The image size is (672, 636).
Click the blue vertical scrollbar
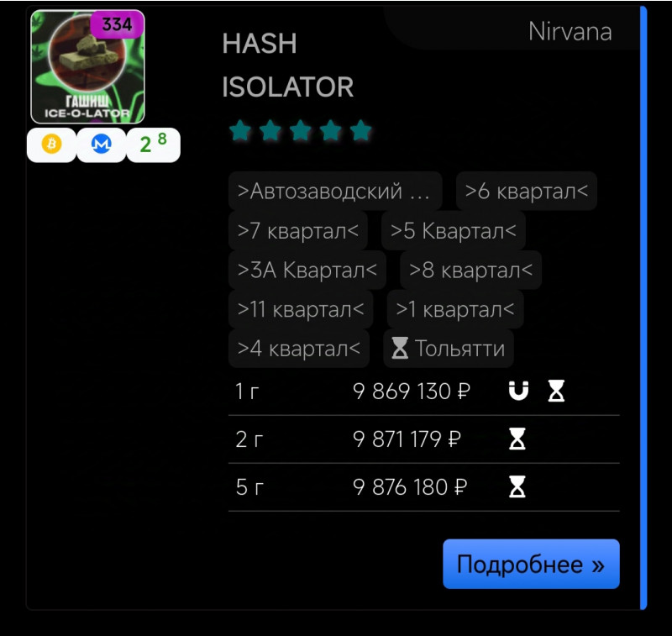tap(643, 307)
